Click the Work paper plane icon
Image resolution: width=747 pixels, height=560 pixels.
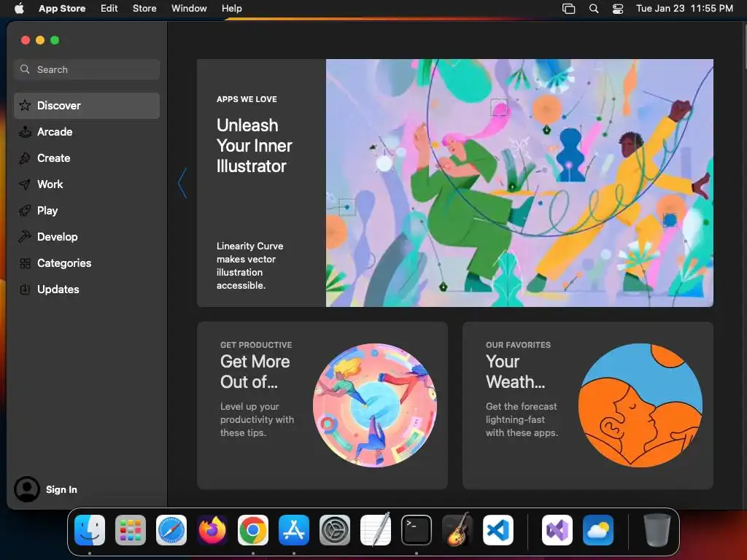tap(25, 184)
